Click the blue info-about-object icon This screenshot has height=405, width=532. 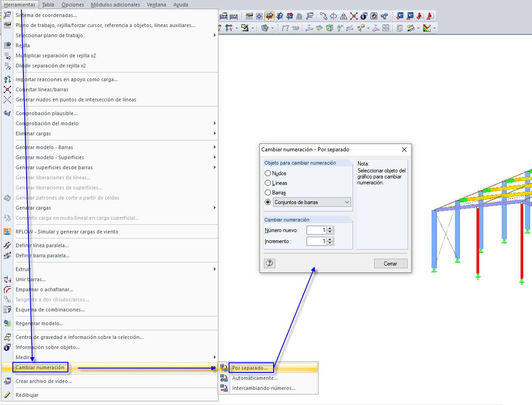pos(364,16)
